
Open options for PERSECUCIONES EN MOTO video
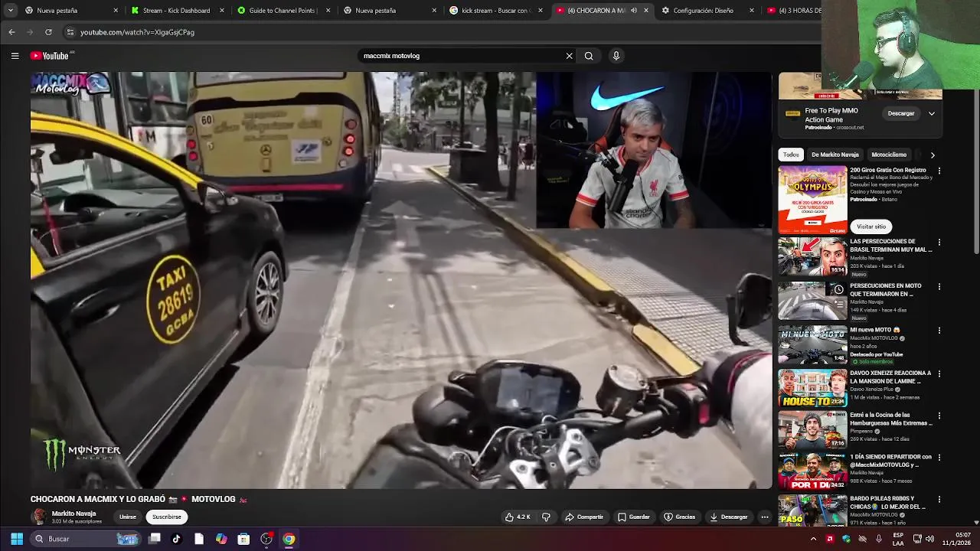point(939,286)
